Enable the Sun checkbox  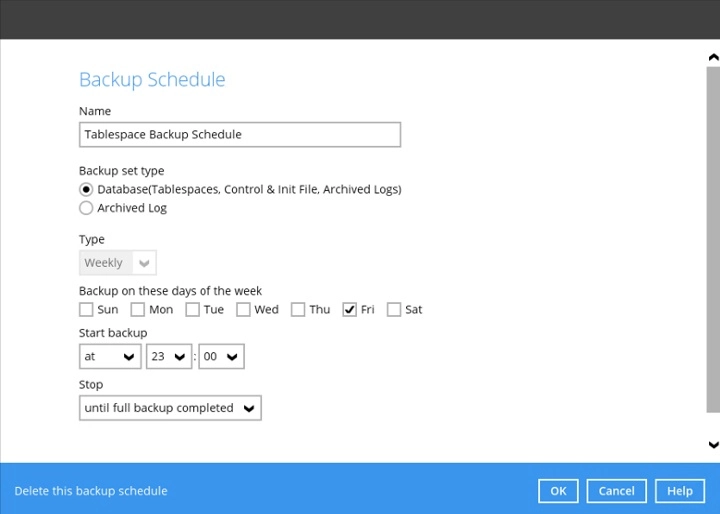point(86,310)
